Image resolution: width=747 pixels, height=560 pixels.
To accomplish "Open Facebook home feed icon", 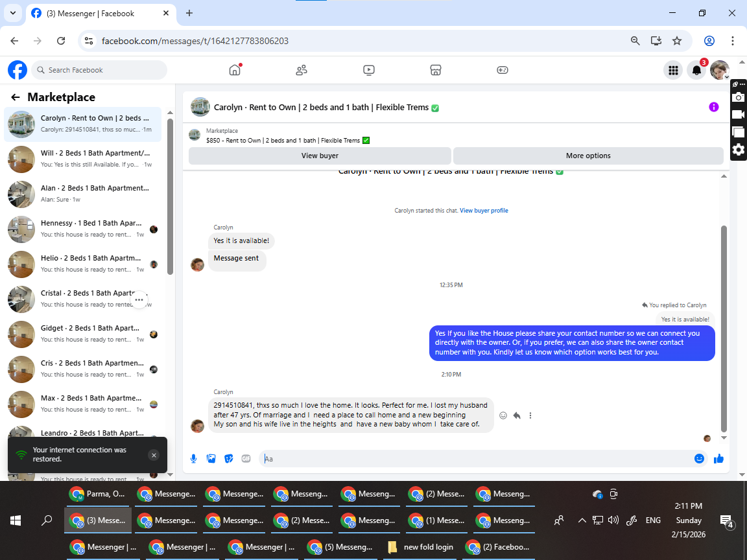I will coord(235,70).
